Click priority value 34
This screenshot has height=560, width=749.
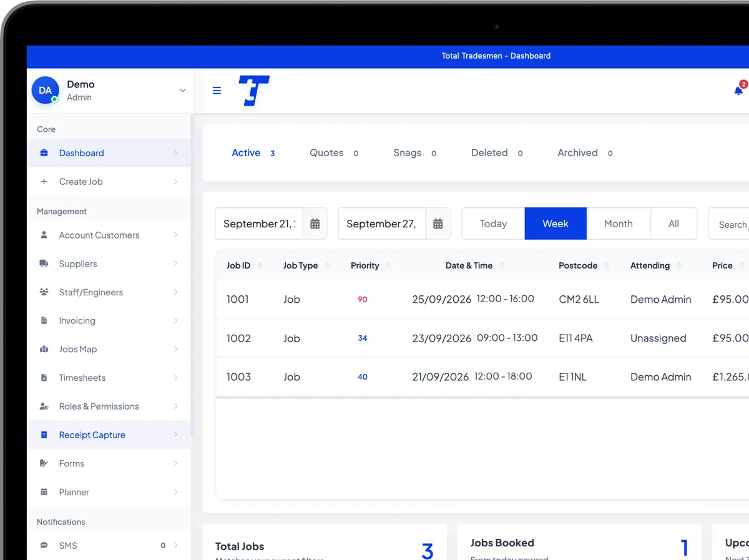pos(363,338)
